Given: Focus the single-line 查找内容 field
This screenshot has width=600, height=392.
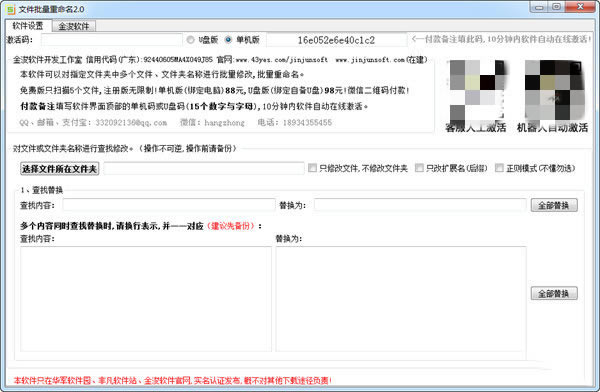Looking at the screenshot, I should point(169,205).
